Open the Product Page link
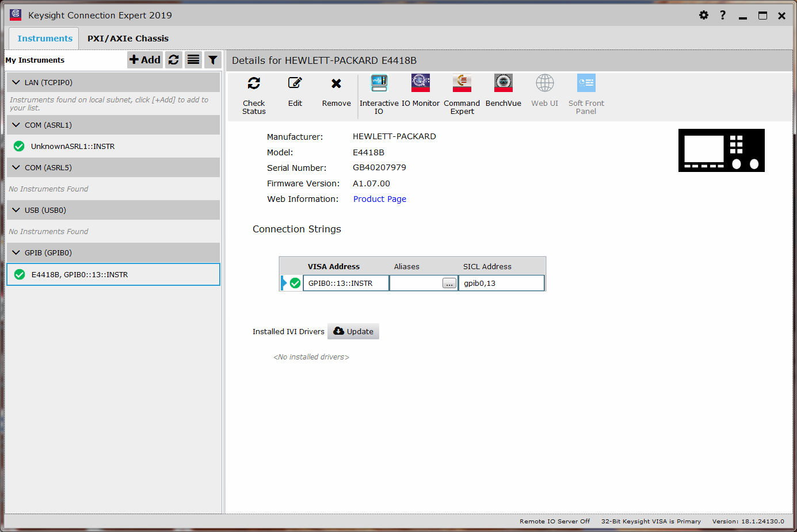This screenshot has width=797, height=532. pos(380,199)
